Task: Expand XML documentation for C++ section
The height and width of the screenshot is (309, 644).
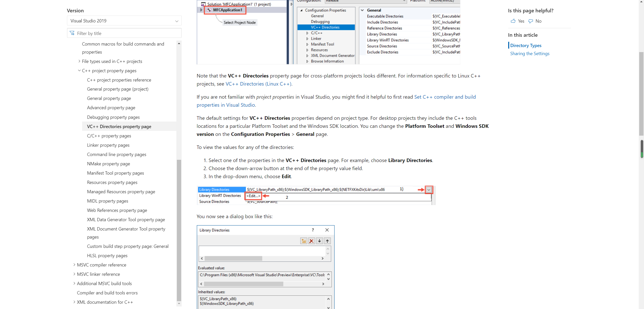Action: (74, 302)
